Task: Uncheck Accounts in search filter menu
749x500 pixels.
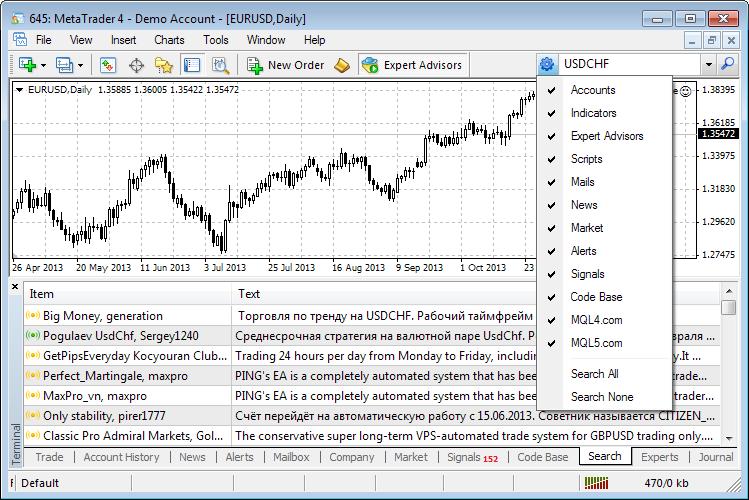Action: [x=604, y=90]
